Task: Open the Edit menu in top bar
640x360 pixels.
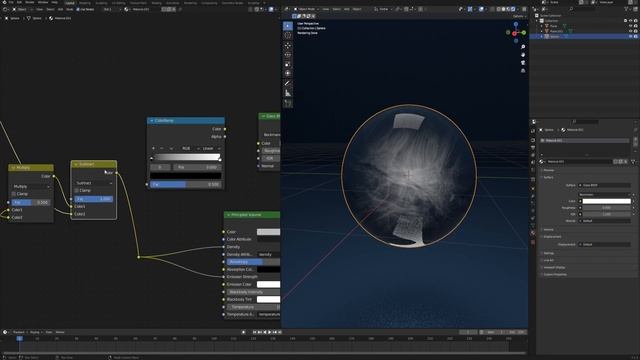Action: (19, 2)
